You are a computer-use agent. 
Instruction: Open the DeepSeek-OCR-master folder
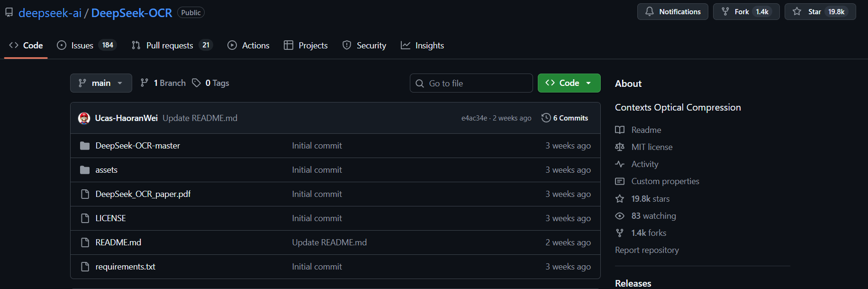pos(138,146)
